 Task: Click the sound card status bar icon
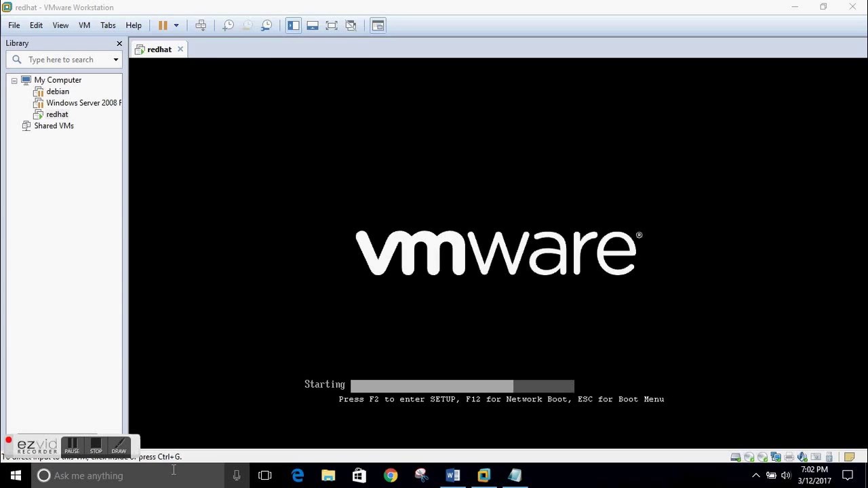pos(802,457)
